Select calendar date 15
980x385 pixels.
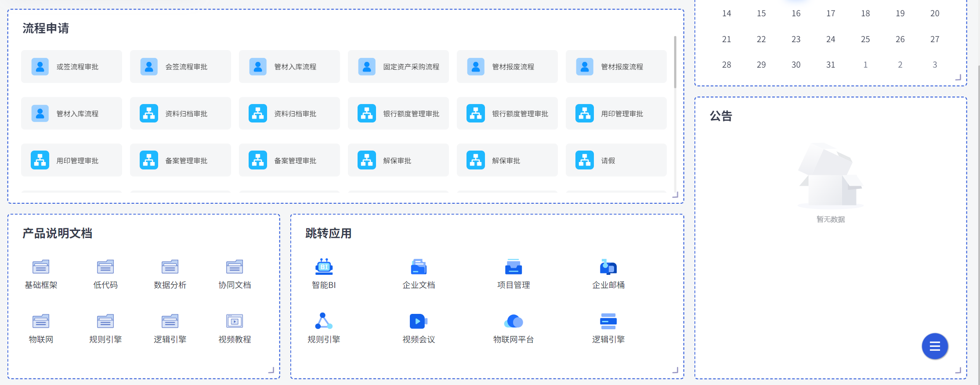(761, 14)
